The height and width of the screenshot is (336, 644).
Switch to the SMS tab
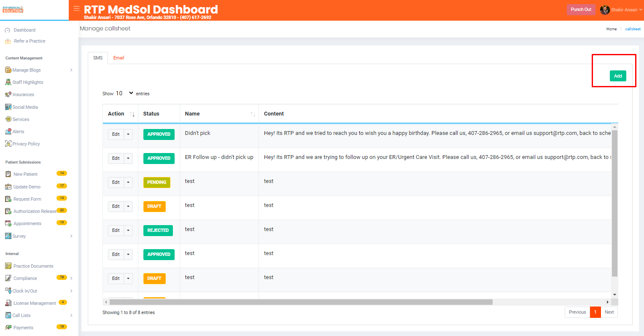98,58
